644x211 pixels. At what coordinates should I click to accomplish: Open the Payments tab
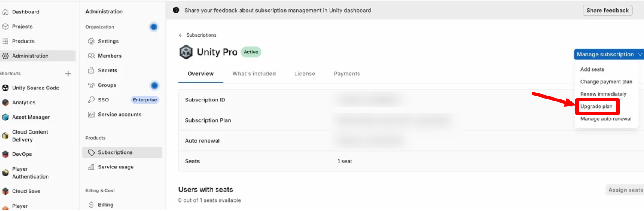(347, 74)
